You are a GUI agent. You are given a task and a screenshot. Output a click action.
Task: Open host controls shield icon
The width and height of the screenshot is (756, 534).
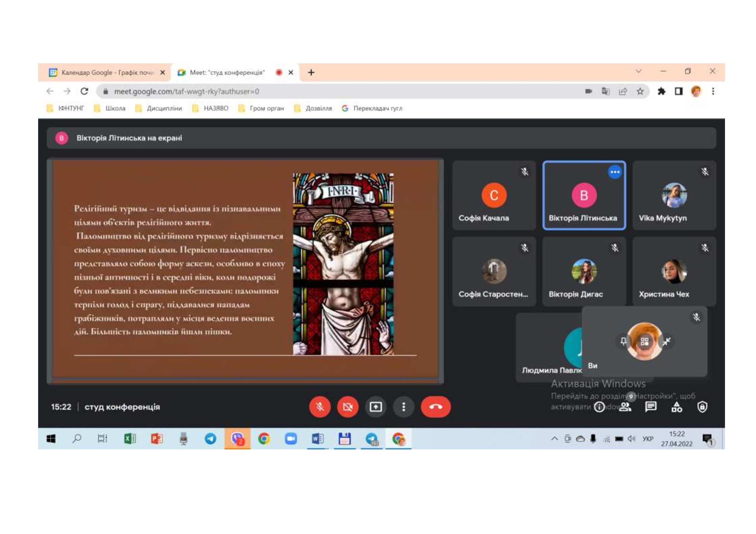pyautogui.click(x=702, y=407)
